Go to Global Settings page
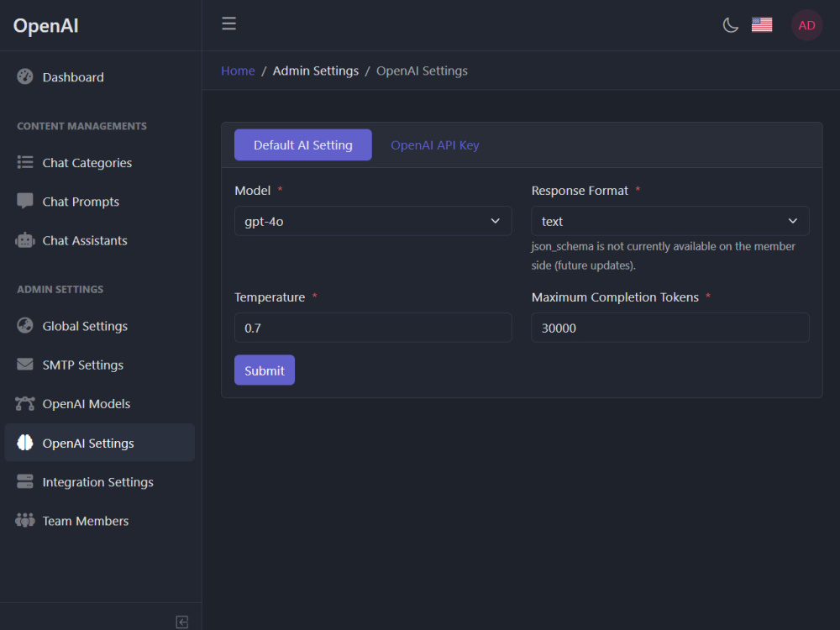840x630 pixels. point(100,326)
